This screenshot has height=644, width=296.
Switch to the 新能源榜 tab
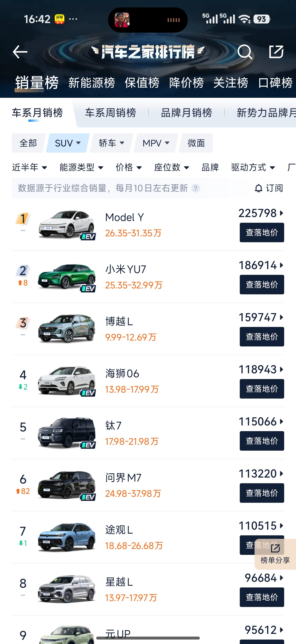click(92, 83)
